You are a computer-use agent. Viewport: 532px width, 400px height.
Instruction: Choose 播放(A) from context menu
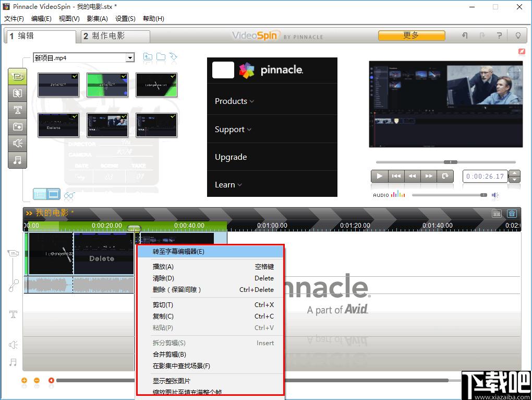click(x=210, y=266)
